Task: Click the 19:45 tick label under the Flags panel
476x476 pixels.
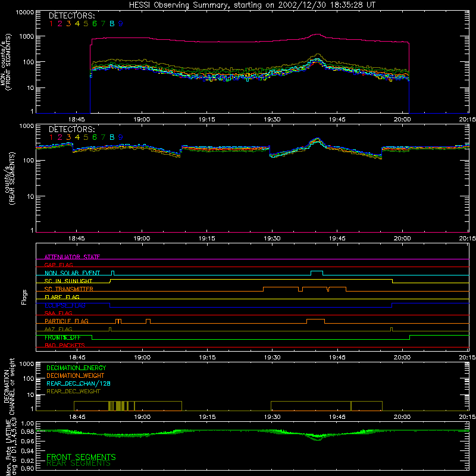Action: tap(337, 358)
